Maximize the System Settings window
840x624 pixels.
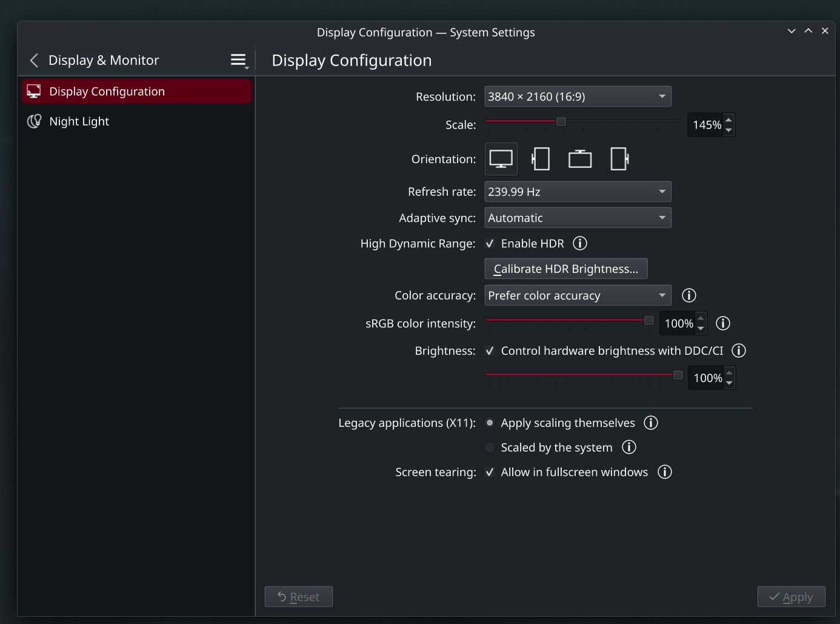click(808, 31)
